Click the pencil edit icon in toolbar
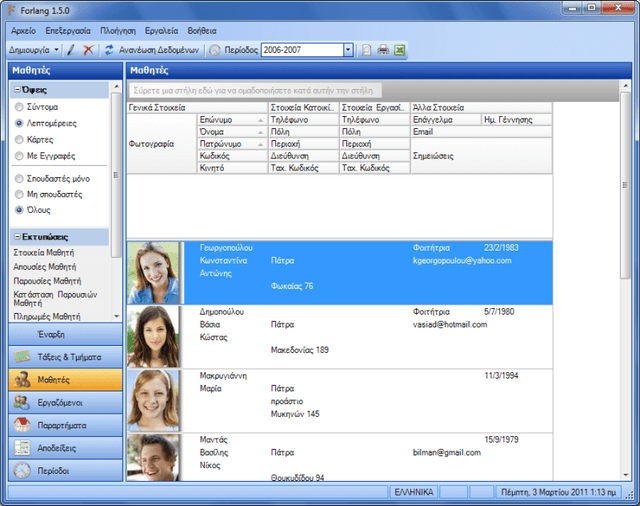The height and width of the screenshot is (506, 640). point(71,50)
